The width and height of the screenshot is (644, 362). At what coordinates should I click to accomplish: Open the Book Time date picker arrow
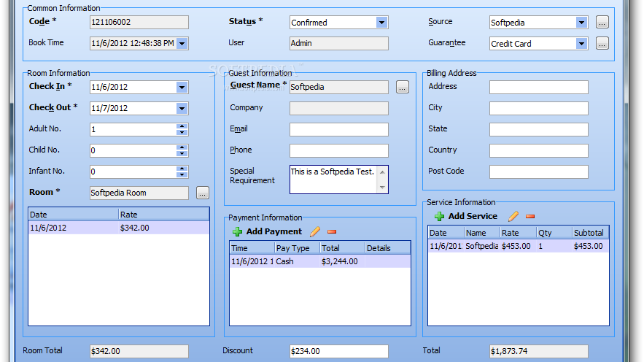(182, 44)
